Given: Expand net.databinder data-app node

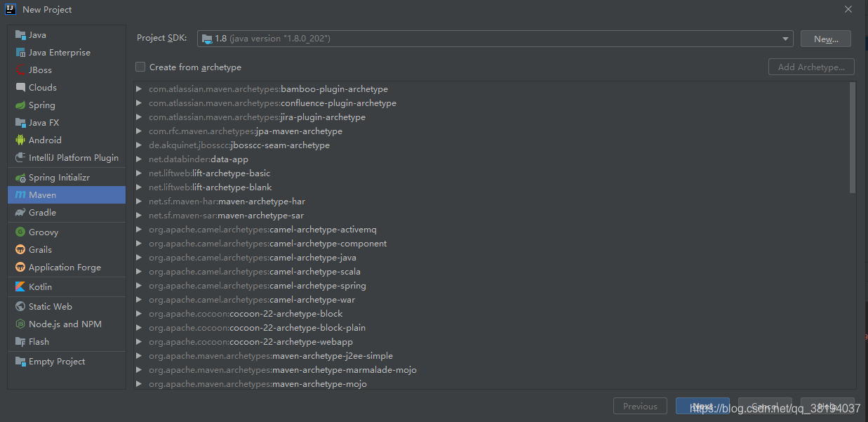Looking at the screenshot, I should [139, 159].
